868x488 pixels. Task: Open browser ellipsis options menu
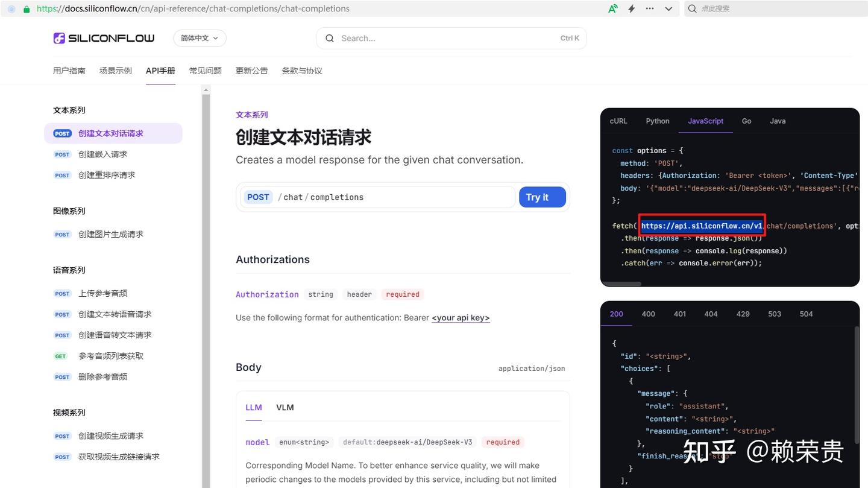click(650, 8)
